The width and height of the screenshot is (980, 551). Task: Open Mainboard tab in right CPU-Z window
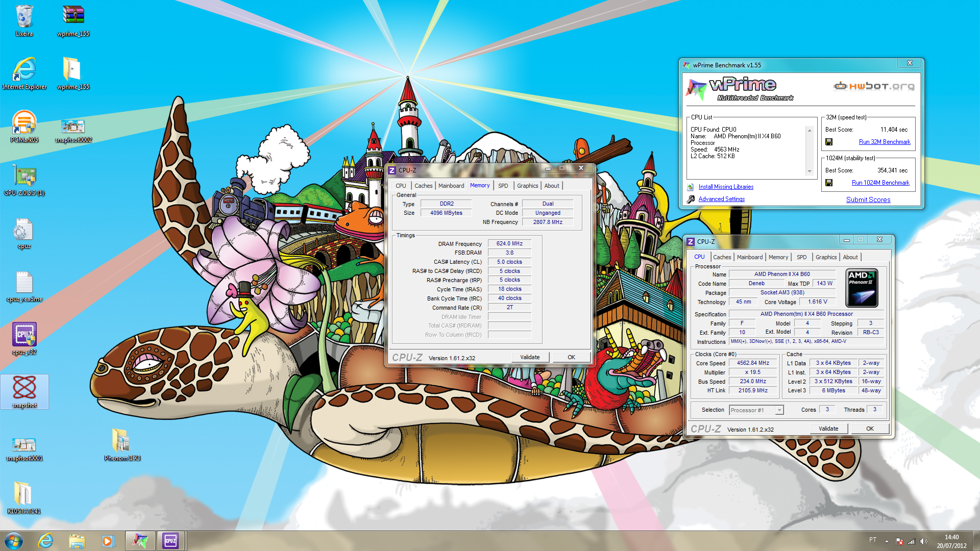click(x=749, y=257)
